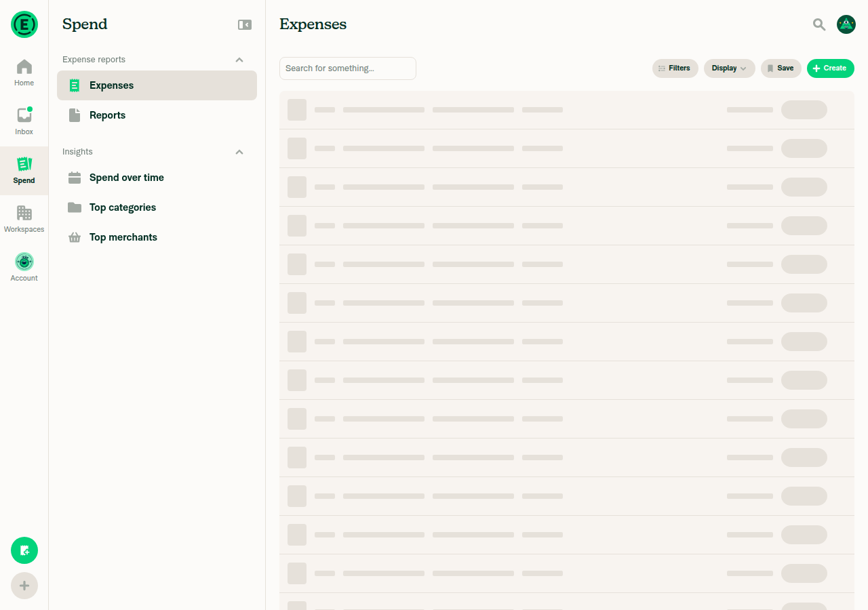Click the Expensify logo icon
868x610 pixels.
pos(24,24)
